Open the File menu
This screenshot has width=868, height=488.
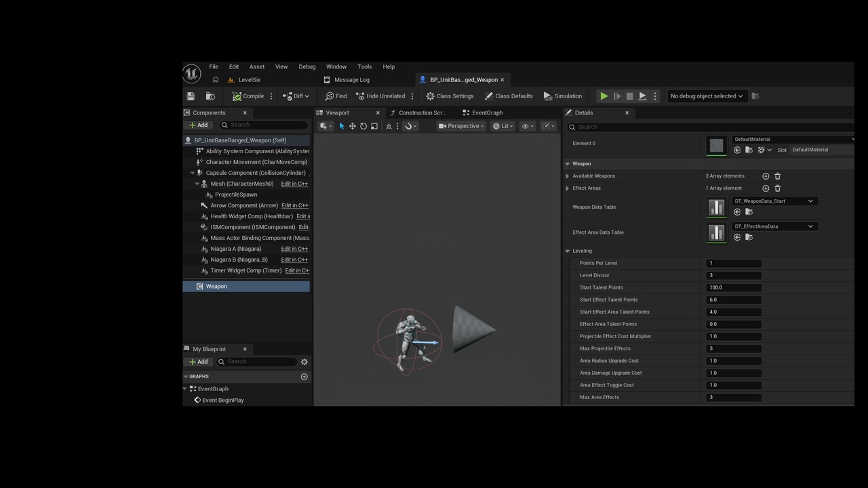(x=214, y=66)
